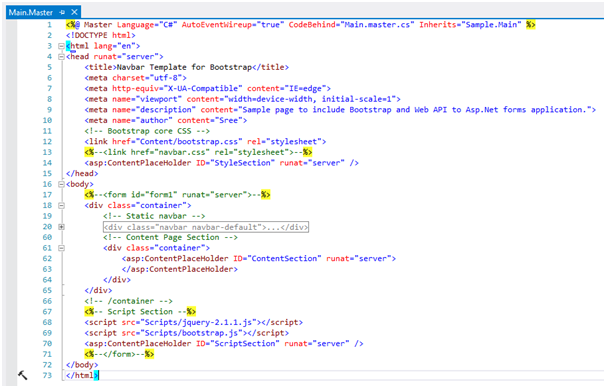Collapse the inner container div on line 61
Viewport: 606px width, 388px height.
pos(61,248)
